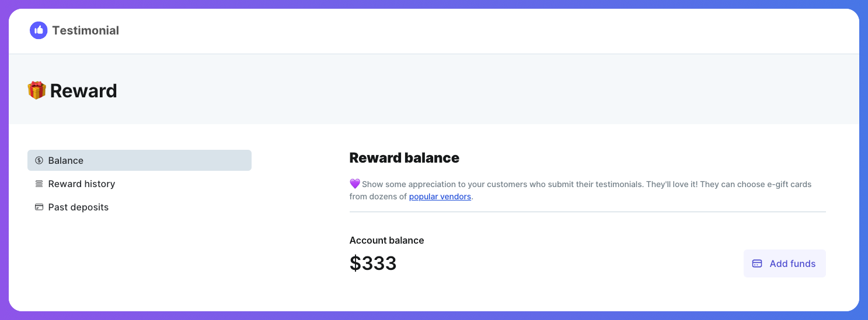
Task: Click the credit card icon in Add funds
Action: pos(757,263)
